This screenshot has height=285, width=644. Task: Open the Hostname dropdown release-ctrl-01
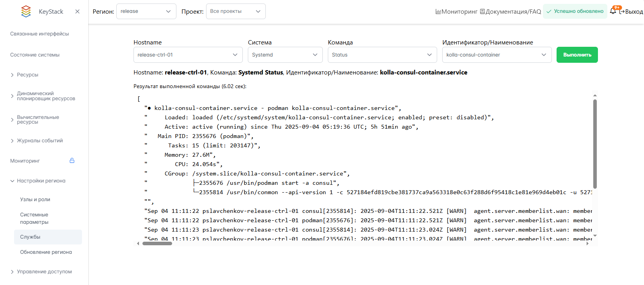click(188, 55)
